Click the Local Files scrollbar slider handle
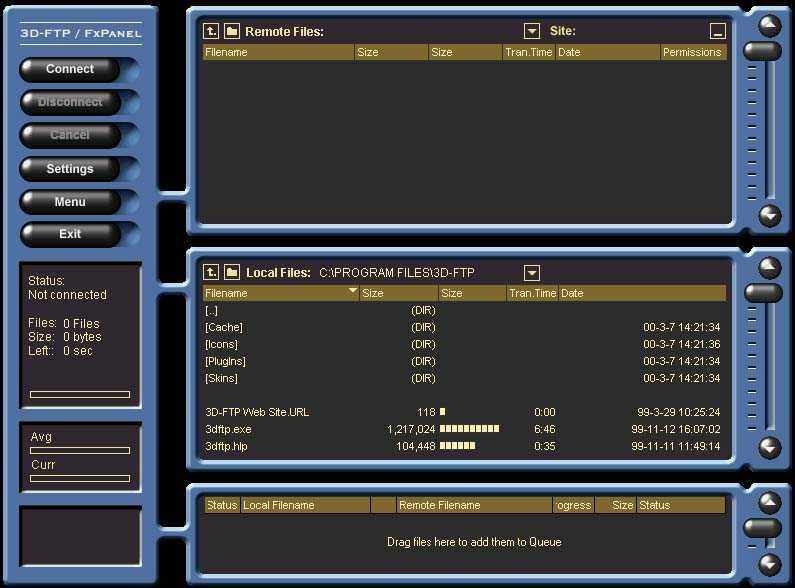This screenshot has height=588, width=795. [x=763, y=293]
